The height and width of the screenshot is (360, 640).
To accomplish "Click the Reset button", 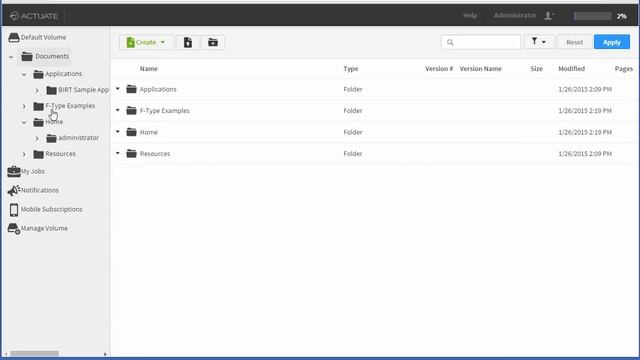I will pos(574,42).
